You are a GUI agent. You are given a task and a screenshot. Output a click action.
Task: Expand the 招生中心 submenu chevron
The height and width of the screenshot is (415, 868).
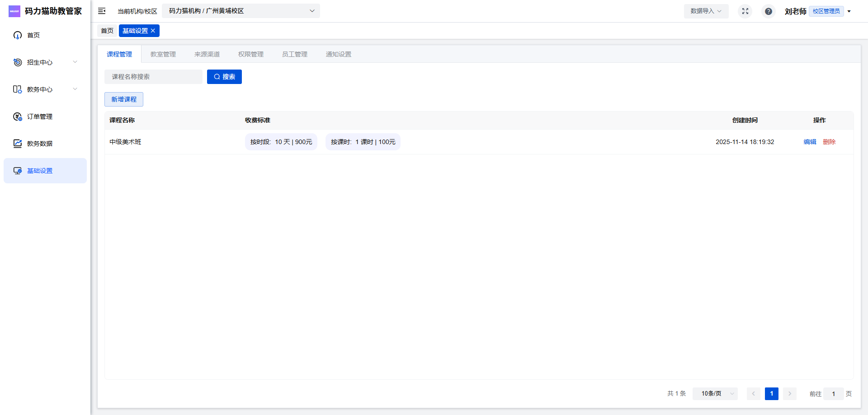point(75,62)
